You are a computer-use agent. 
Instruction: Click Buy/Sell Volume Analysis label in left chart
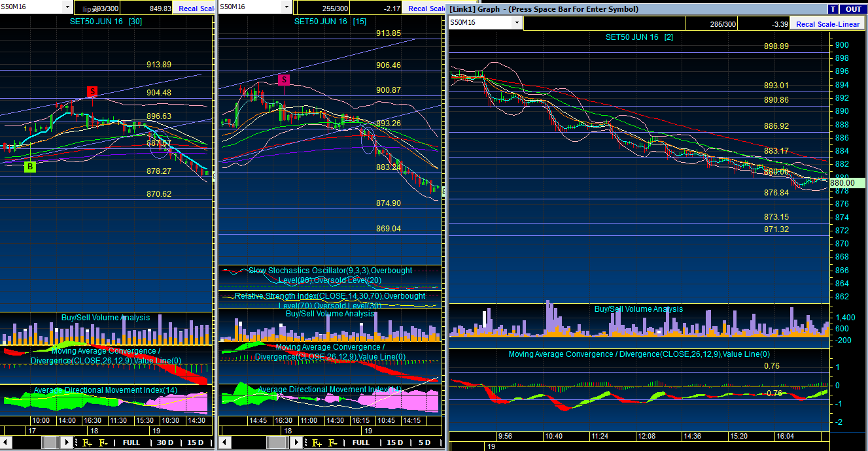pyautogui.click(x=106, y=318)
